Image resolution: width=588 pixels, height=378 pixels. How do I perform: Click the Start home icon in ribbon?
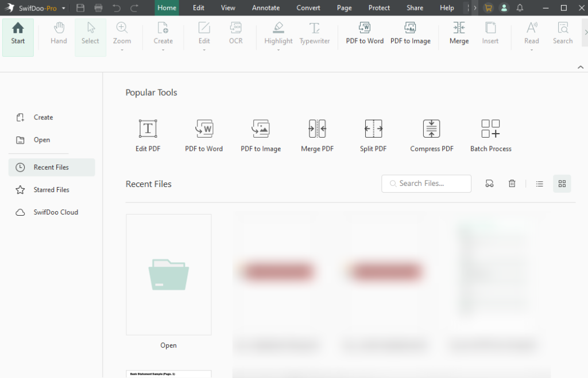pyautogui.click(x=18, y=37)
